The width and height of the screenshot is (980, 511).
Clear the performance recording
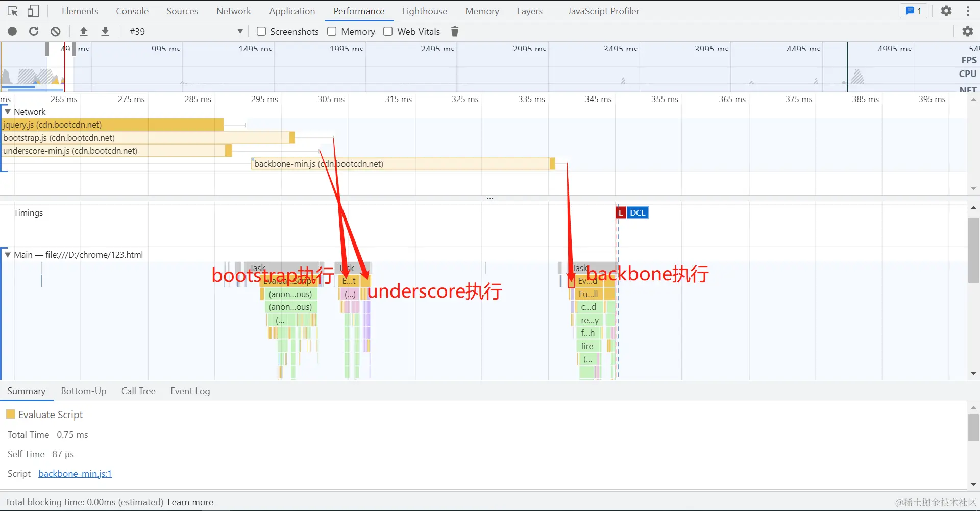[56, 31]
